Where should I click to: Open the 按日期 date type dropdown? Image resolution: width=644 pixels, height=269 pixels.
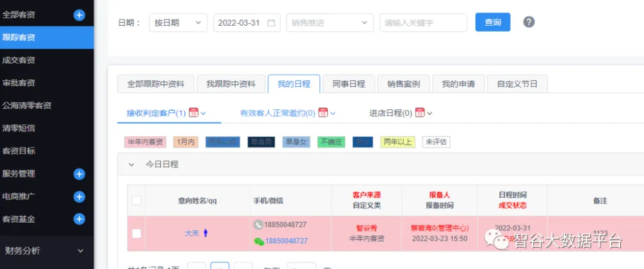[x=178, y=23]
